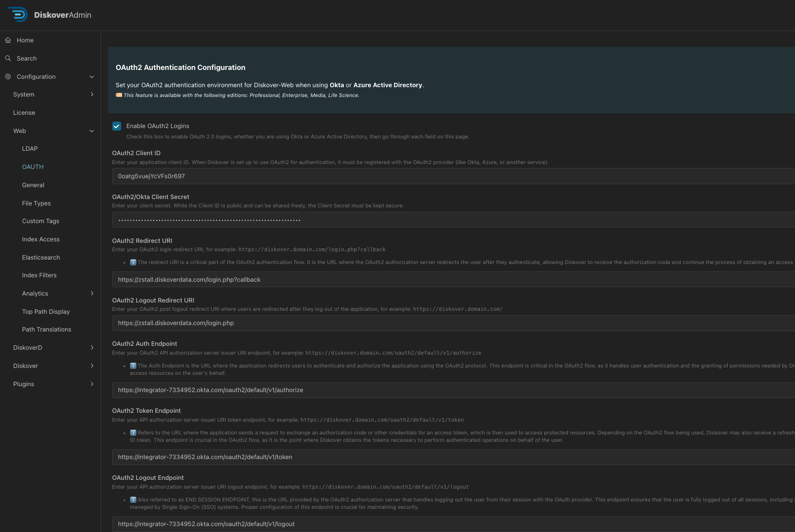Expand the Analytics submenu chevron
Viewport: 795px width, 532px height.
point(92,293)
